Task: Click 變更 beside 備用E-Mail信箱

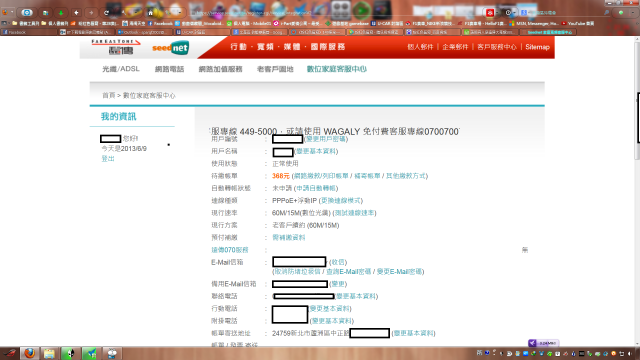Action: pyautogui.click(x=338, y=284)
